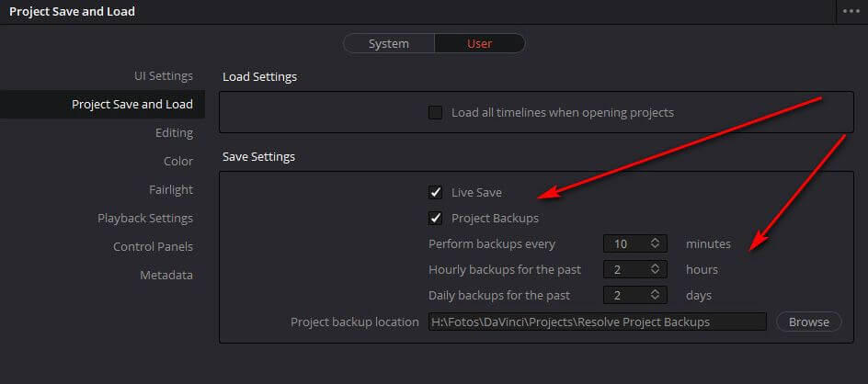Viewport: 868px width, 384px height.
Task: Open the Editing preferences category
Action: (174, 133)
